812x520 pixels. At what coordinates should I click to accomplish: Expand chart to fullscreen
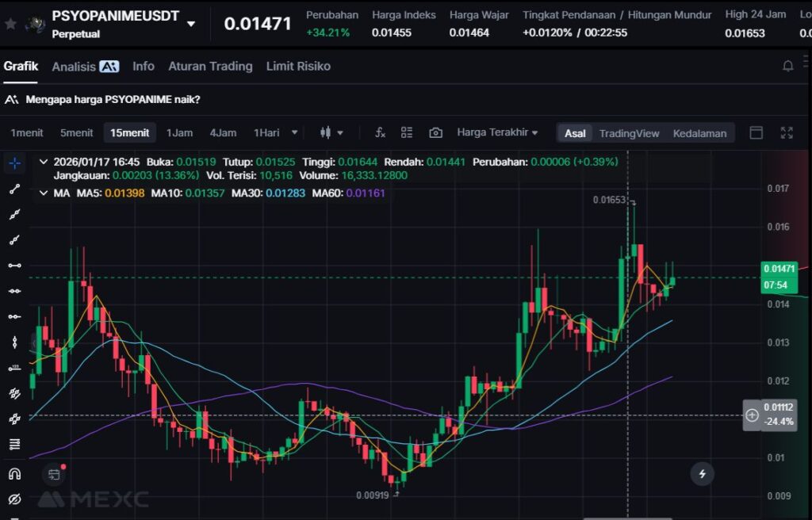coord(787,132)
